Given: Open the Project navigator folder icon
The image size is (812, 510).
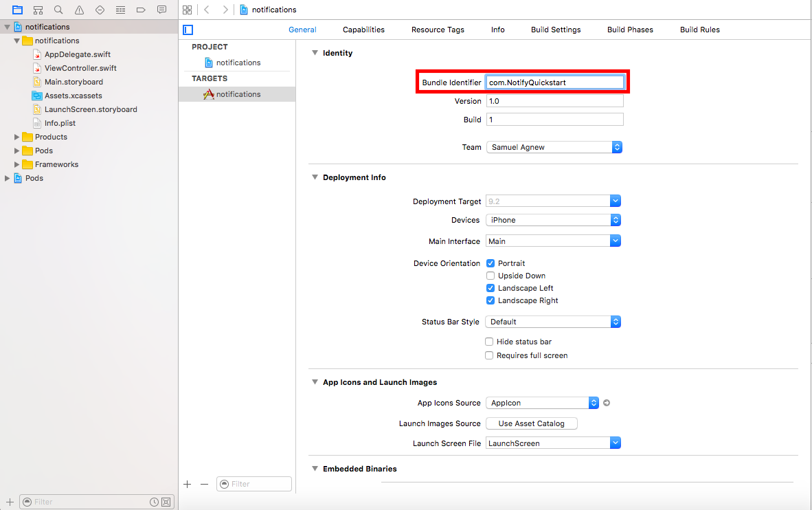Looking at the screenshot, I should [x=17, y=10].
